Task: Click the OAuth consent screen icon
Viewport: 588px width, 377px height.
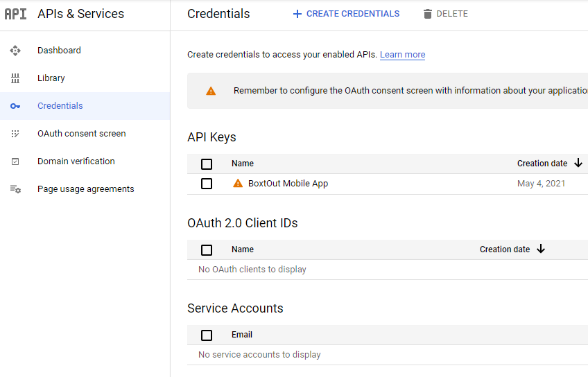Action: [15, 134]
